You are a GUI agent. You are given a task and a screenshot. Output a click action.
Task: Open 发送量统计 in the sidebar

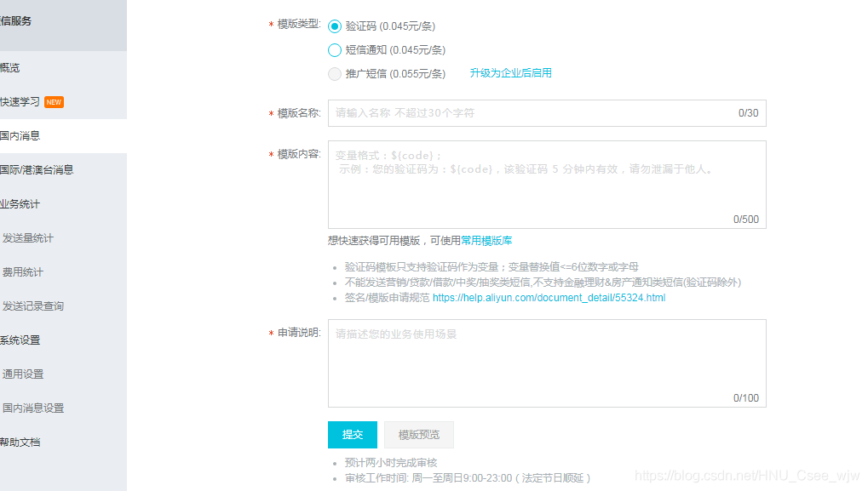pos(27,238)
